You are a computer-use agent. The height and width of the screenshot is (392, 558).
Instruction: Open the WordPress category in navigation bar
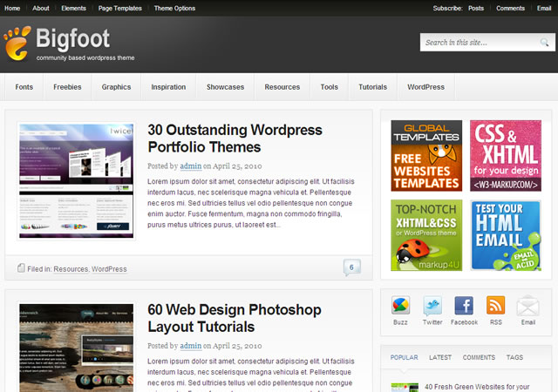[x=426, y=87]
